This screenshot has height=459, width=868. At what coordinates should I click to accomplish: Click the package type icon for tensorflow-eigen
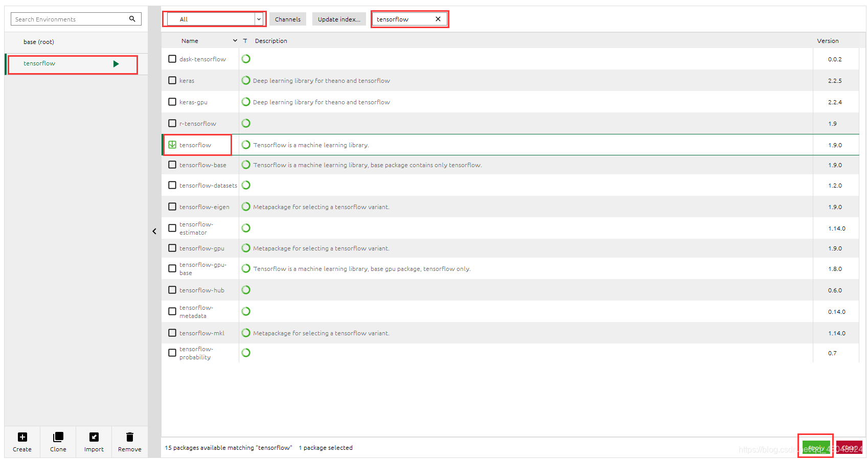[x=246, y=206]
